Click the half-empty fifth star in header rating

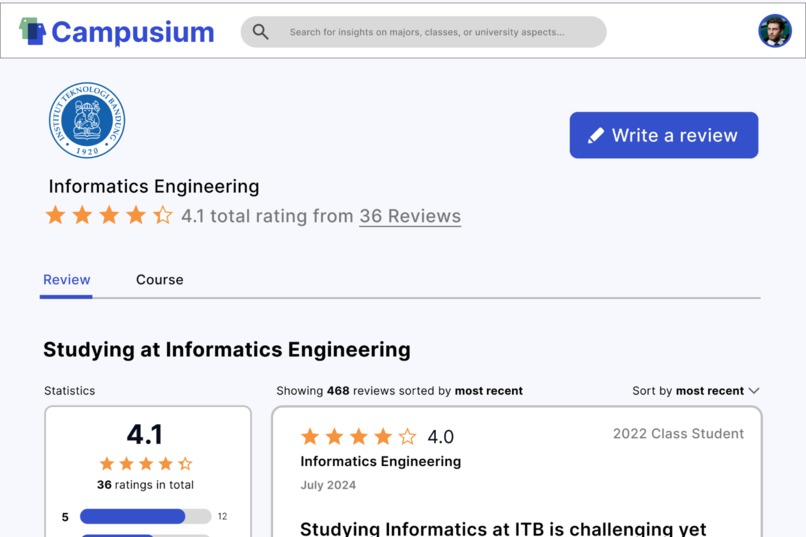point(163,215)
